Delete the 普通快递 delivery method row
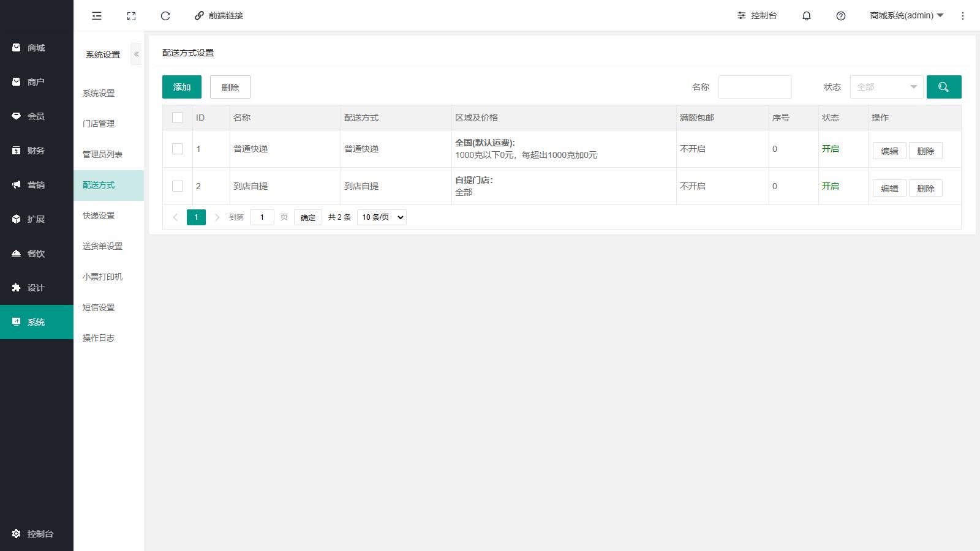 [x=925, y=151]
